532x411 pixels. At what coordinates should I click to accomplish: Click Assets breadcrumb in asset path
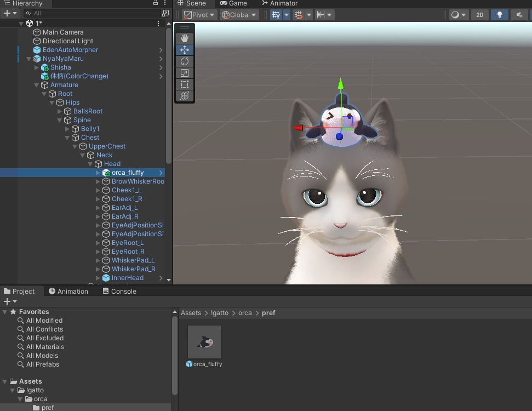click(x=191, y=313)
